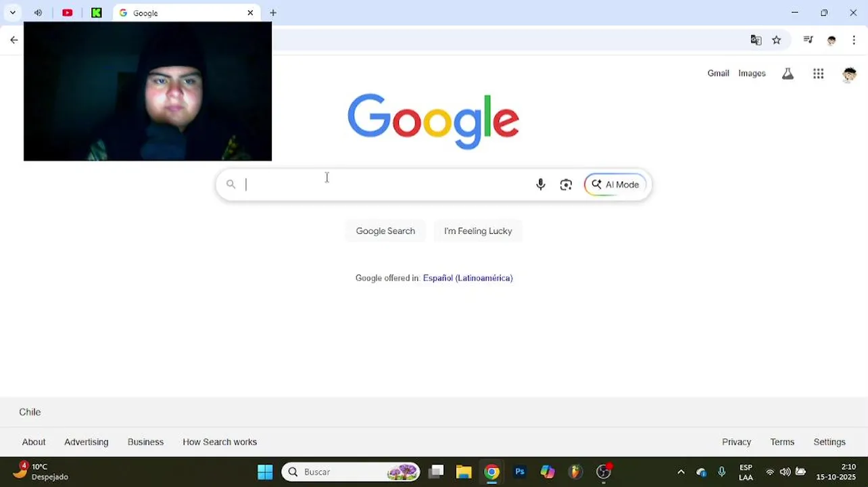Open File Explorer from the taskbar
Viewport: 868px width, 487px height.
point(464,471)
